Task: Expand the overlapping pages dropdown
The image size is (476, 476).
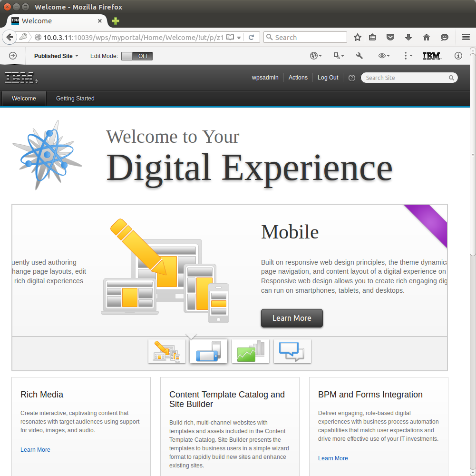Action: pos(339,56)
